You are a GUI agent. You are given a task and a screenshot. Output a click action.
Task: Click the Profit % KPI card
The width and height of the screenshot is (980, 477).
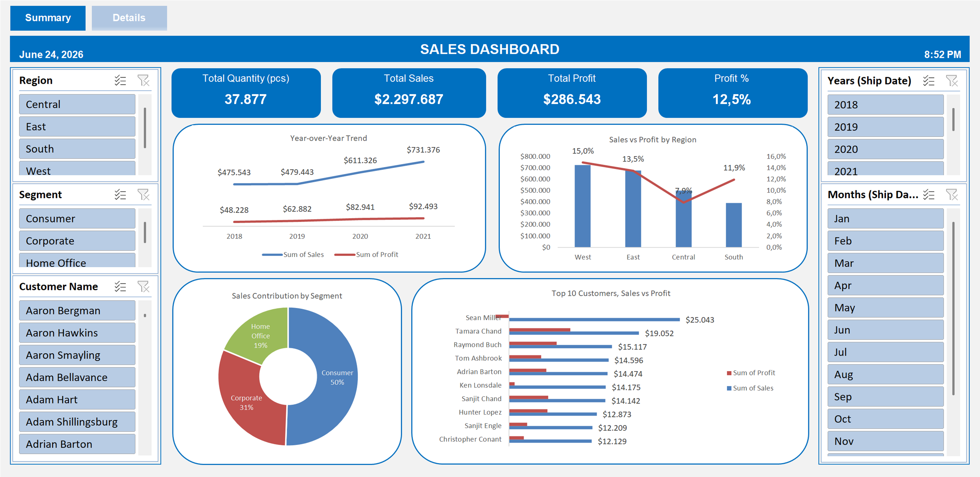[x=733, y=93]
